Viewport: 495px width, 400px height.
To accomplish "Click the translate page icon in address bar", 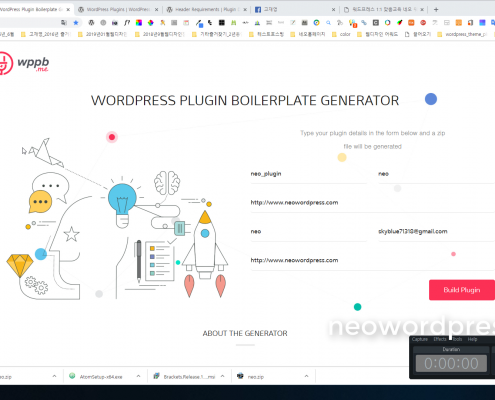I will pyautogui.click(x=64, y=23).
